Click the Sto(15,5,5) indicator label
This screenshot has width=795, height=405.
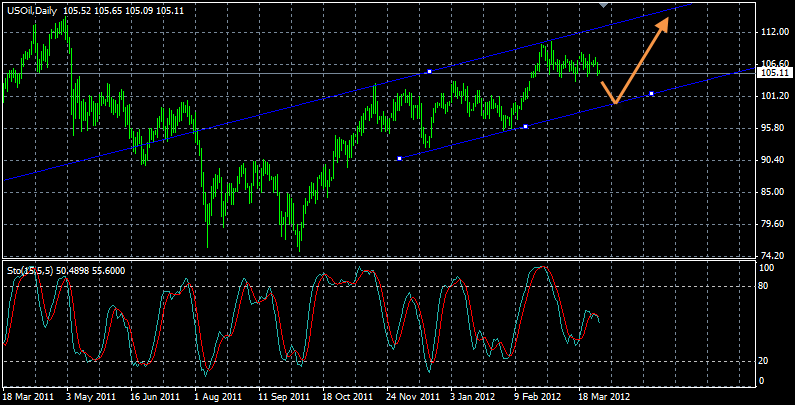30,271
